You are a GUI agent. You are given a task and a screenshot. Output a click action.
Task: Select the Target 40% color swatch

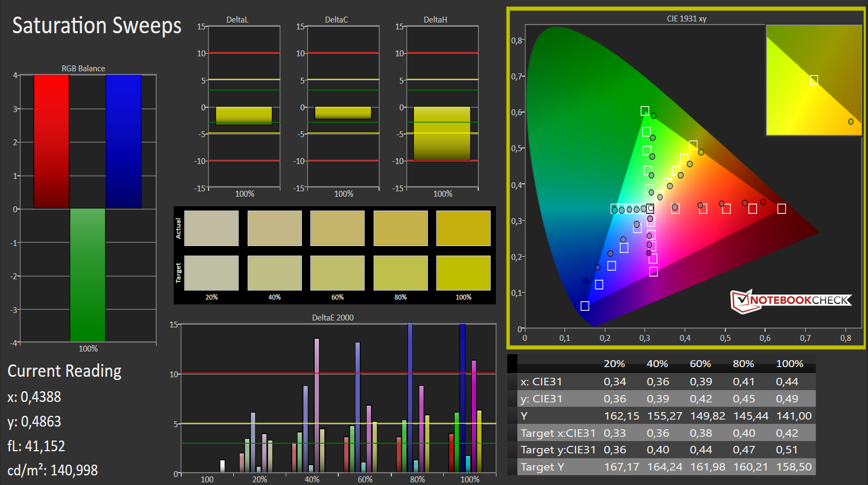click(x=275, y=273)
